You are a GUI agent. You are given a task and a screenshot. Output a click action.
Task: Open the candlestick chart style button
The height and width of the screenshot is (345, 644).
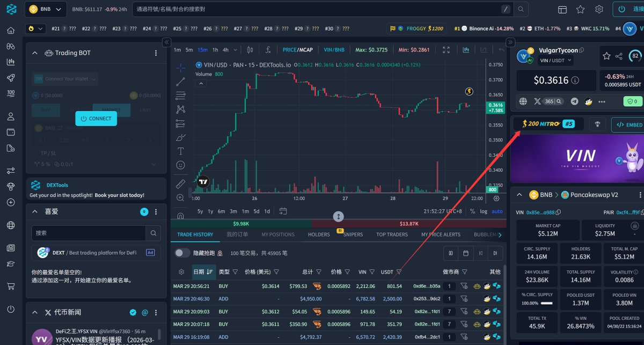coord(250,50)
